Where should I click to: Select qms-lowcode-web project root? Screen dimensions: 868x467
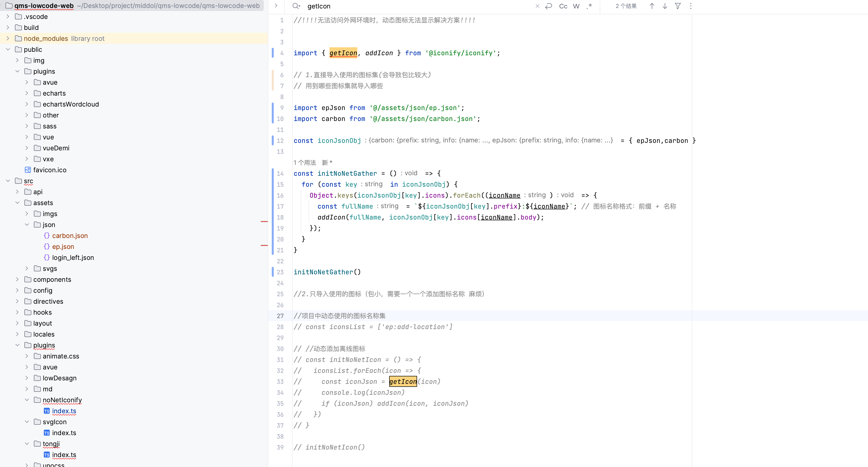44,6
